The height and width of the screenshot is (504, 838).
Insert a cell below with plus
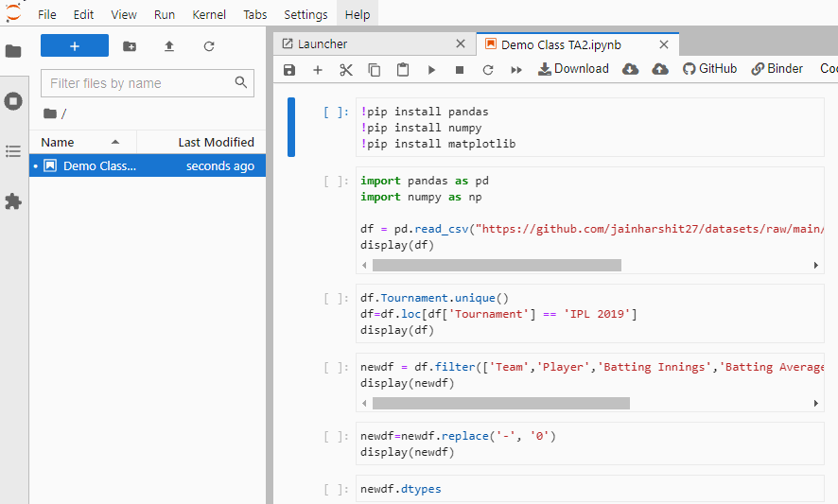[318, 70]
